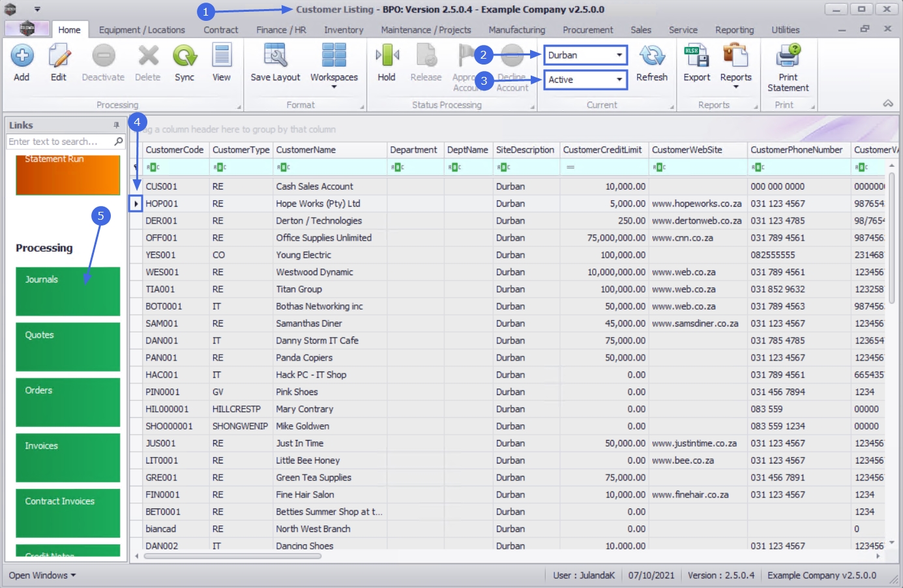Image resolution: width=903 pixels, height=588 pixels.
Task: Pin the Links panel
Action: 116,125
